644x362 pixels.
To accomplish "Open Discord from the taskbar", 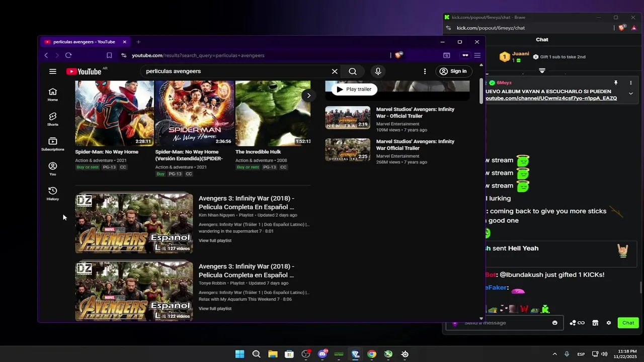I will click(x=323, y=354).
